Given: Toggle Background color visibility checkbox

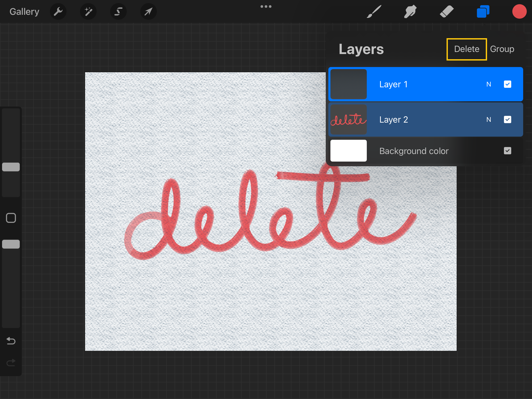Looking at the screenshot, I should 507,151.
